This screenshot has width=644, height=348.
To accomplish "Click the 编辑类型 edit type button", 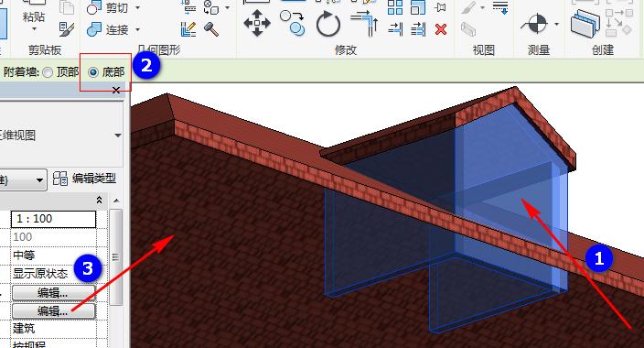I will pos(84,179).
